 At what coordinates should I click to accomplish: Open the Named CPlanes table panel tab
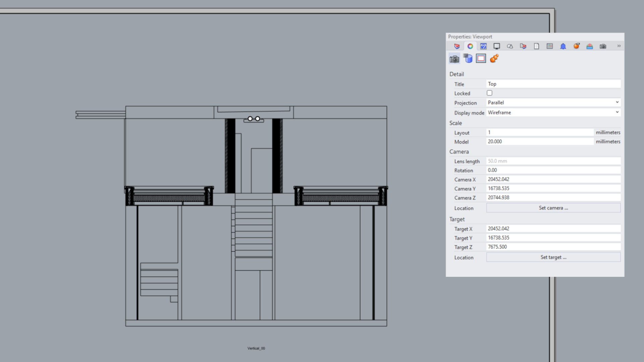coord(550,46)
